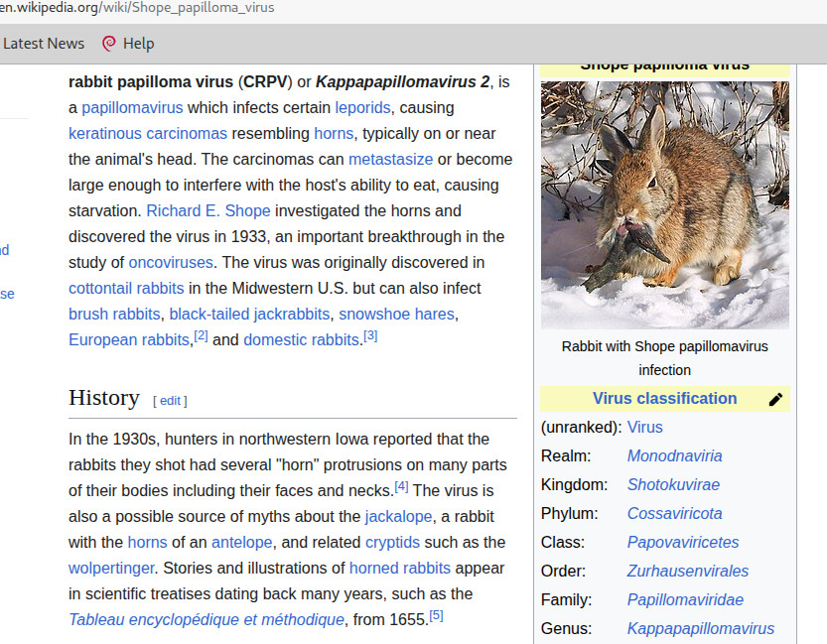Open the Latest News bookmark

point(44,44)
